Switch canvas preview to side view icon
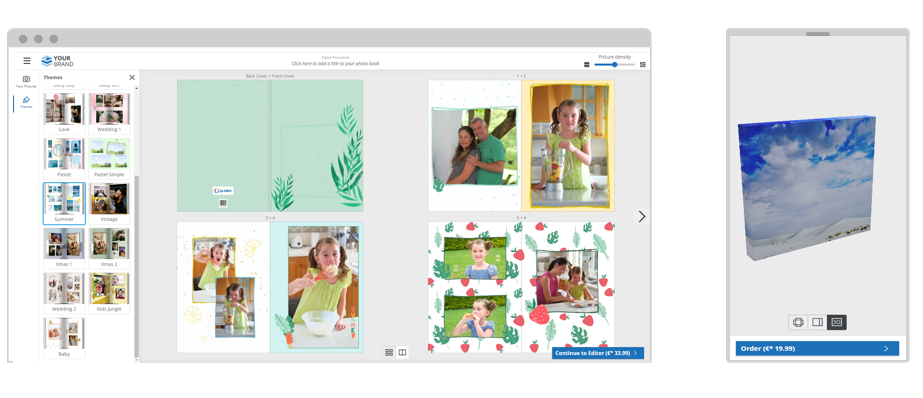Viewport: 923px width, 398px height. click(817, 322)
